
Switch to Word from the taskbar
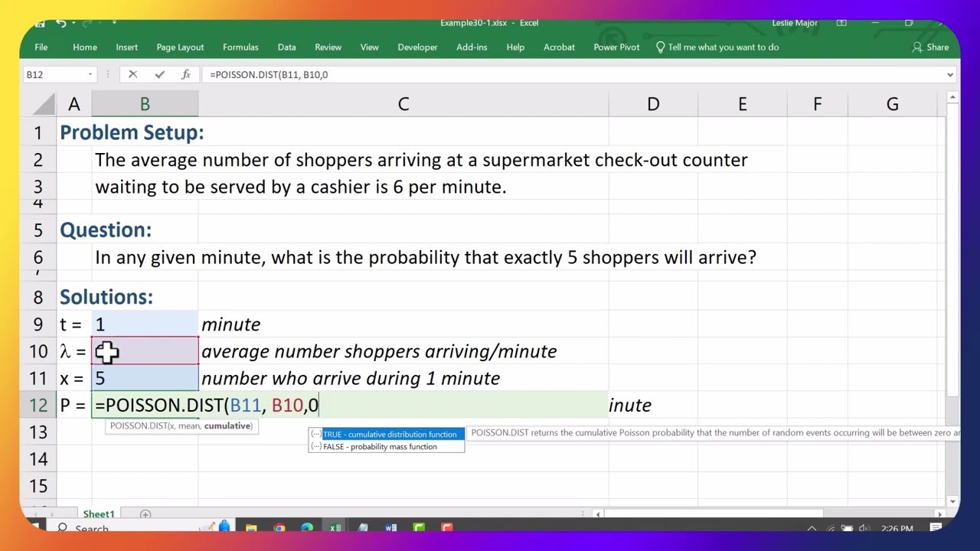click(x=391, y=528)
